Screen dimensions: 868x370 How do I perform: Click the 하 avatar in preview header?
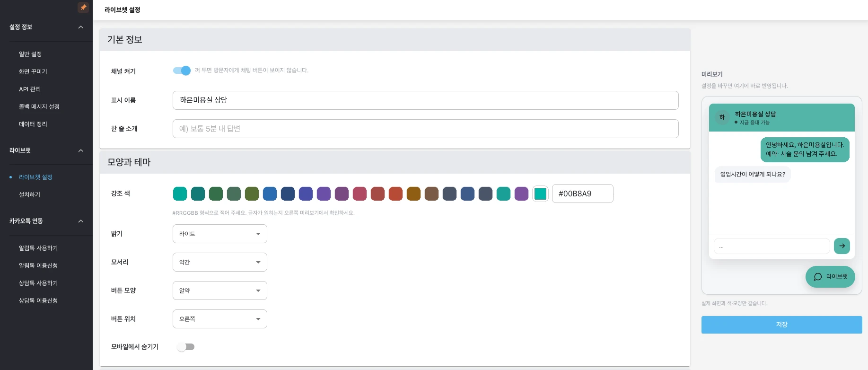coord(722,117)
